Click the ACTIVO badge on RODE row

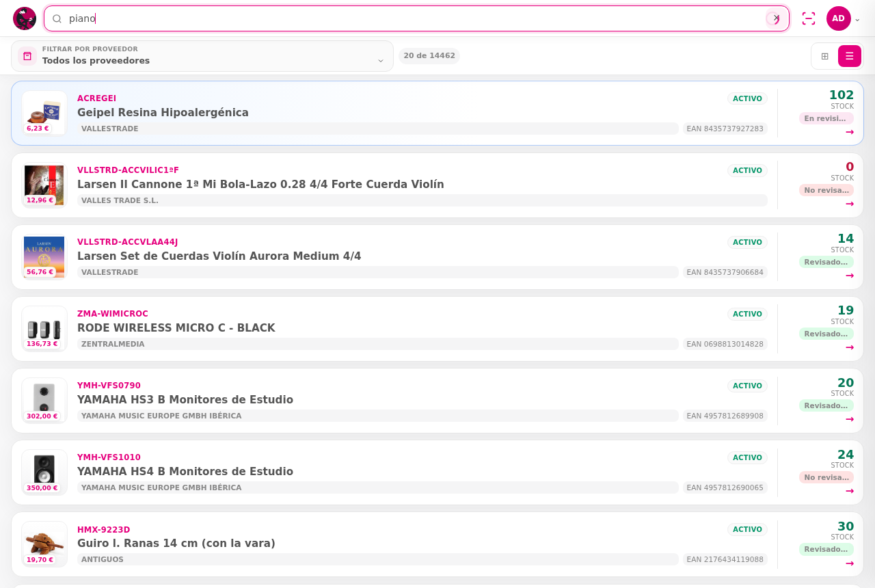747,314
